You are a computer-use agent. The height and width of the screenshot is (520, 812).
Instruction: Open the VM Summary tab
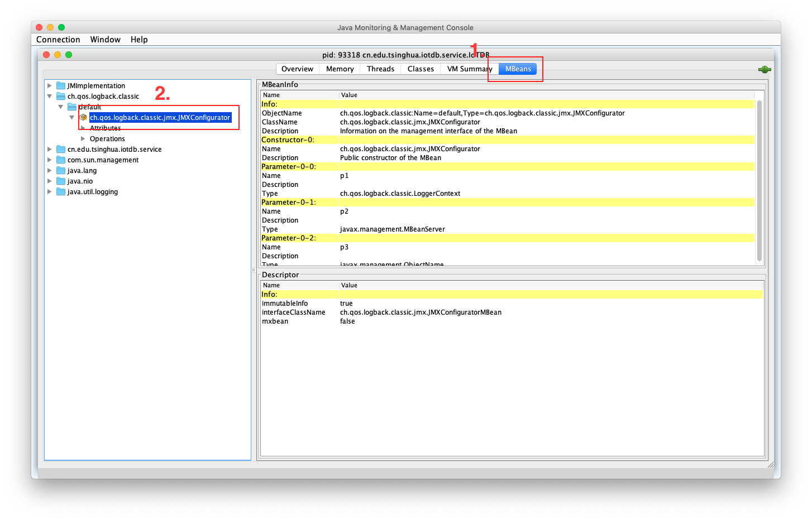click(469, 69)
